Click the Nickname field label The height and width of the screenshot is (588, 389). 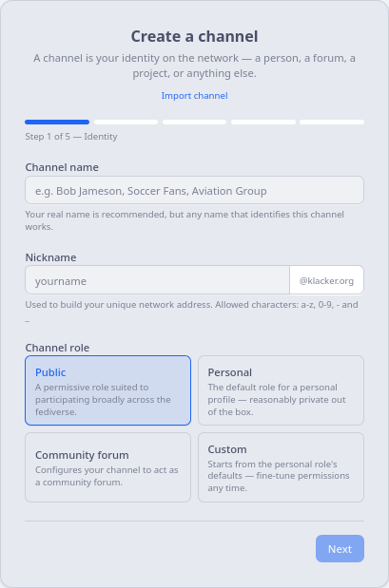(x=50, y=257)
